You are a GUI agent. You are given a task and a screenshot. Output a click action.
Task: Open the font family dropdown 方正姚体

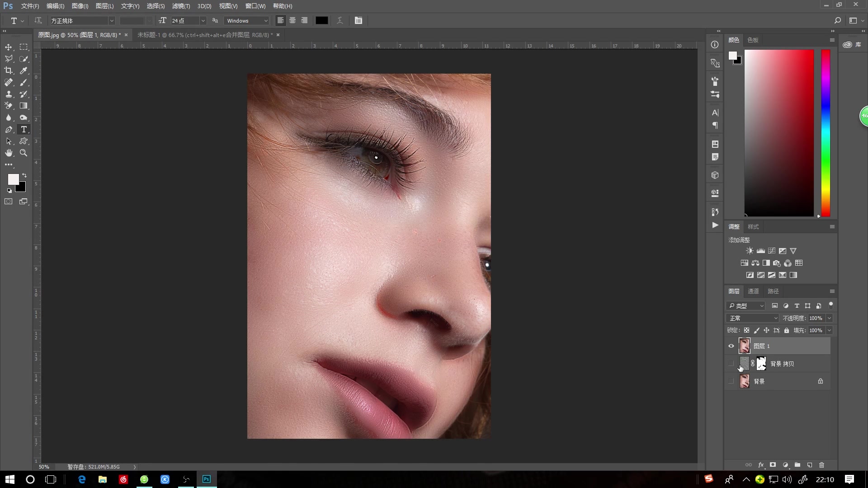(111, 21)
